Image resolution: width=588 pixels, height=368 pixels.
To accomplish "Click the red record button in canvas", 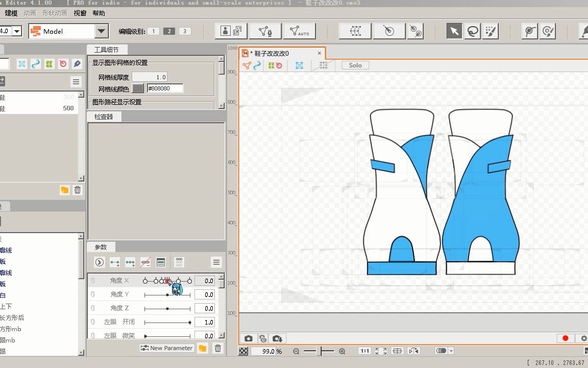I will 565,338.
